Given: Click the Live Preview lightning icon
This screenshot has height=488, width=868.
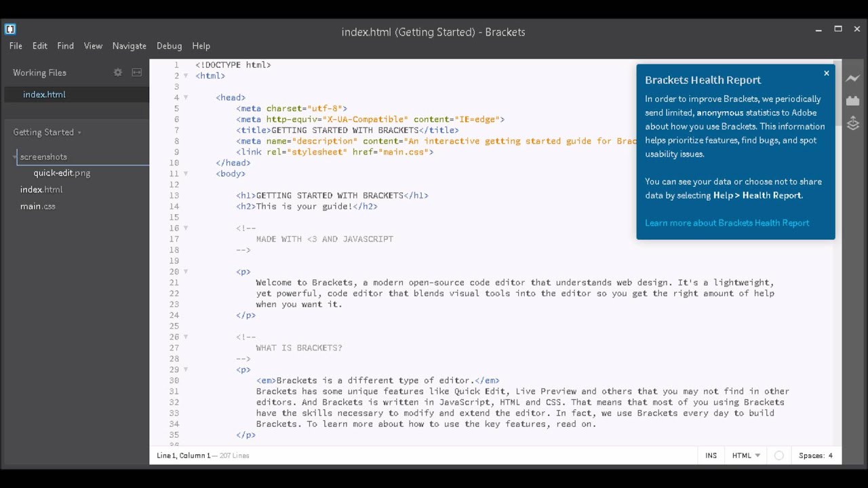Looking at the screenshot, I should pyautogui.click(x=852, y=79).
